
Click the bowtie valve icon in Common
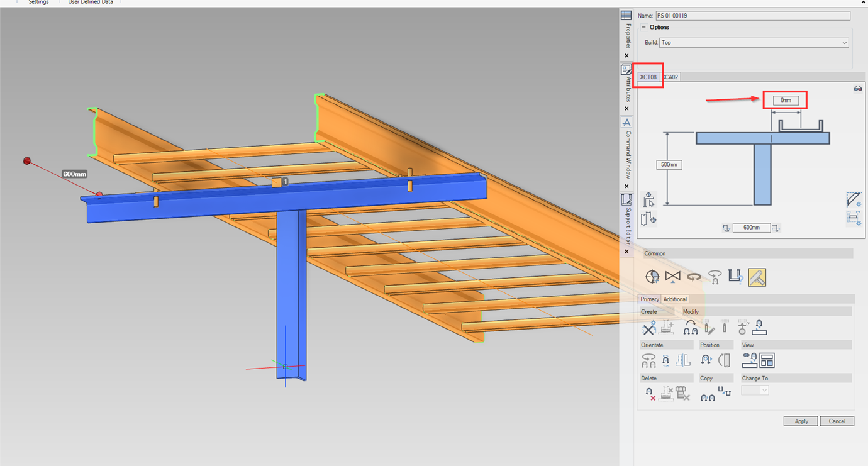[x=673, y=277]
